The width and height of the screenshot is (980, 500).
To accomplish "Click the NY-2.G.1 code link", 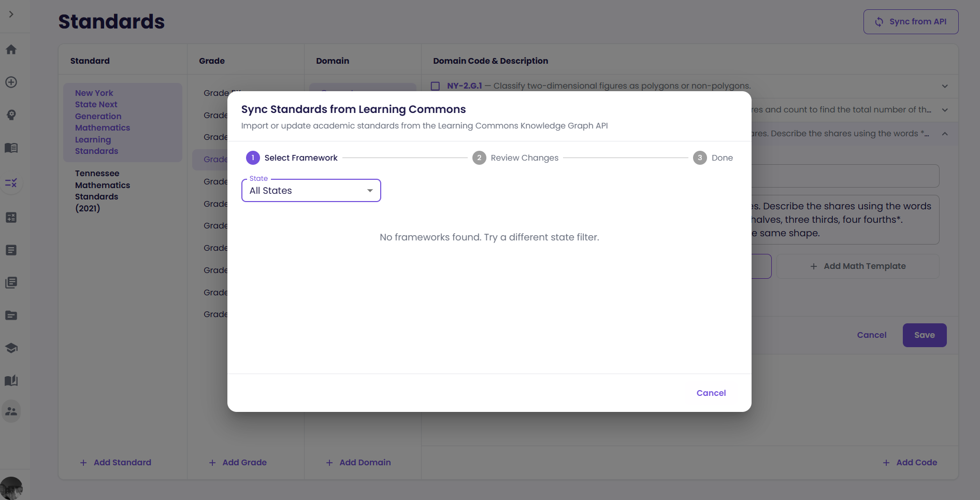I will [465, 86].
